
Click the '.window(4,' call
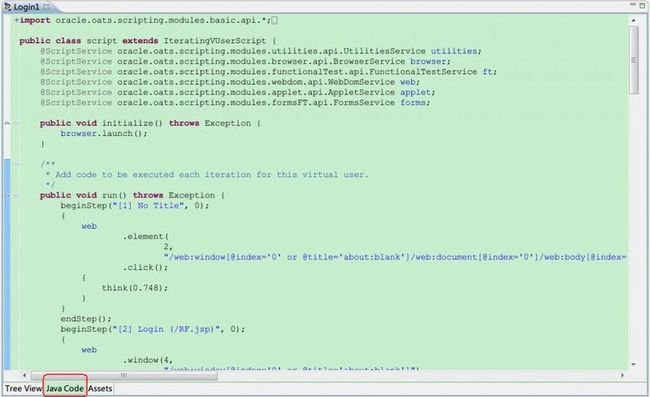pyautogui.click(x=148, y=360)
